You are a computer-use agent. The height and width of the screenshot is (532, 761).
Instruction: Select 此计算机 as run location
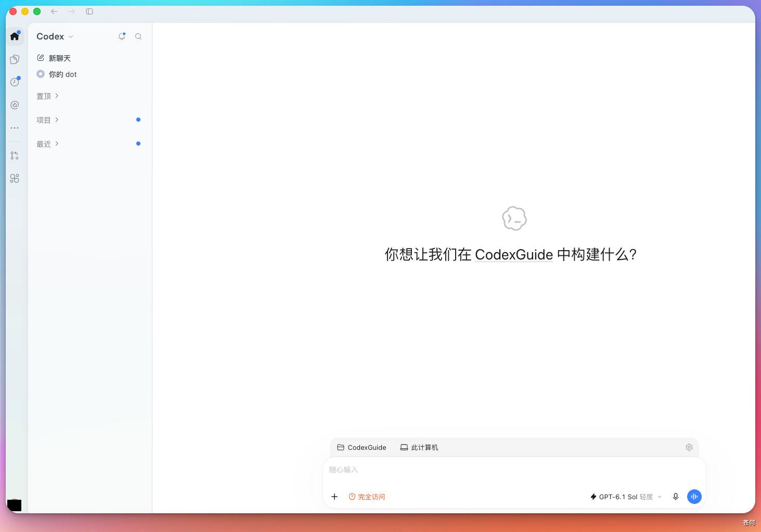[x=419, y=447]
